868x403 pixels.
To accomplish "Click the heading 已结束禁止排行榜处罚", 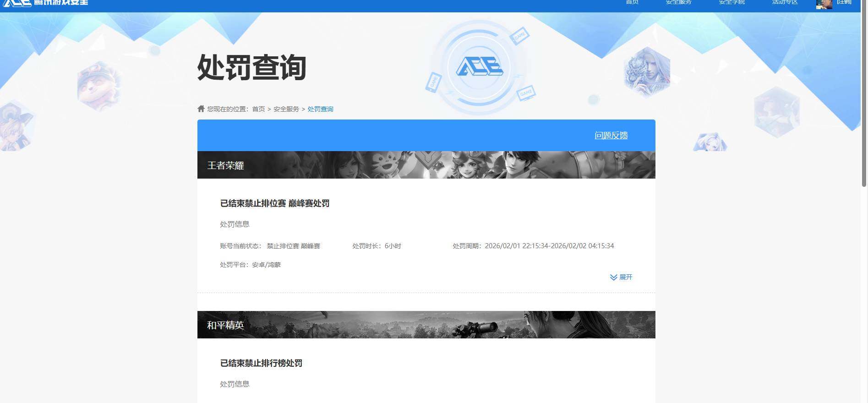I will click(261, 363).
